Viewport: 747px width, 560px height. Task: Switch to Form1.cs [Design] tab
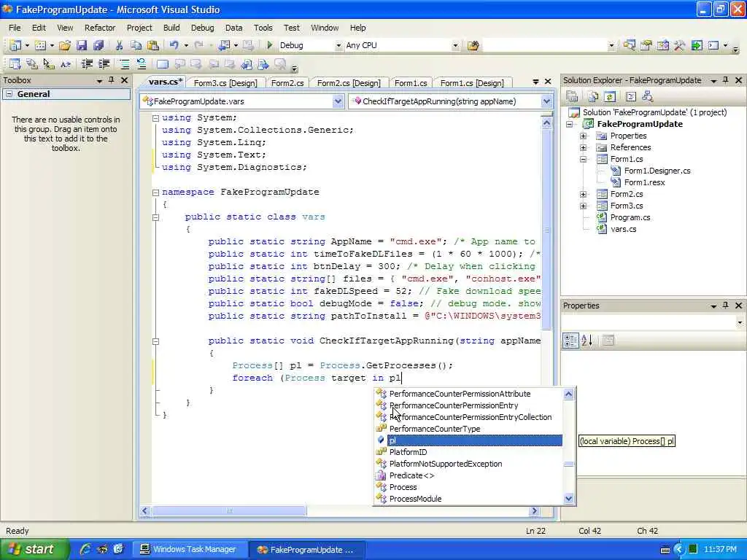[x=472, y=83]
